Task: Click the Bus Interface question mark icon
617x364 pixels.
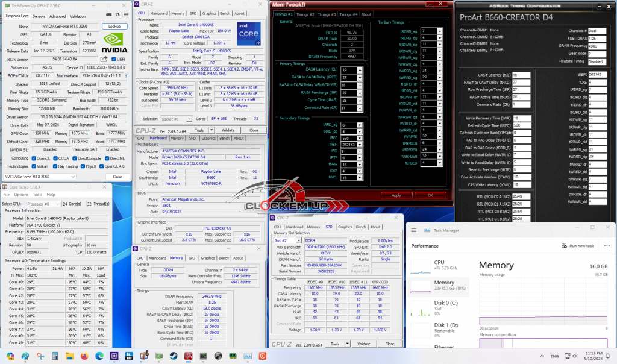Action: 126,75
